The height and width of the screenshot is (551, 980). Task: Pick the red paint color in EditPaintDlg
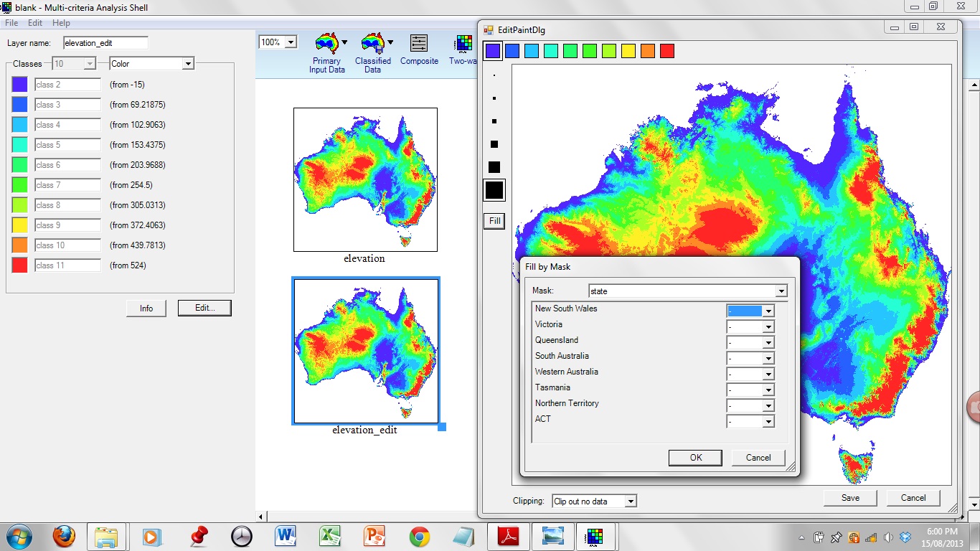click(x=667, y=51)
